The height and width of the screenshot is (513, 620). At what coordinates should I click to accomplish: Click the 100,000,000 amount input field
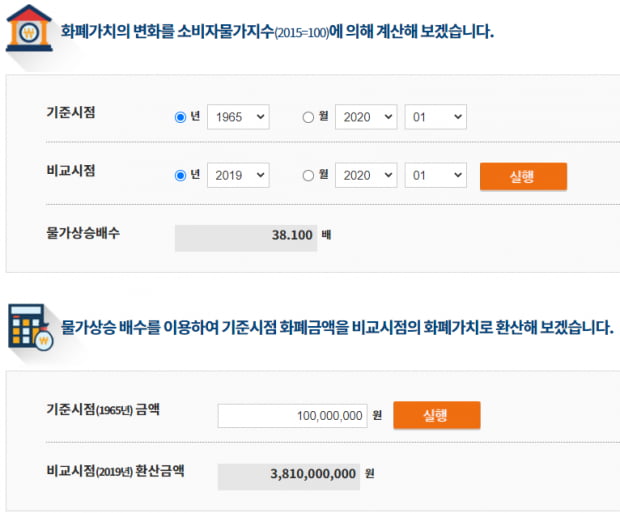(x=293, y=416)
